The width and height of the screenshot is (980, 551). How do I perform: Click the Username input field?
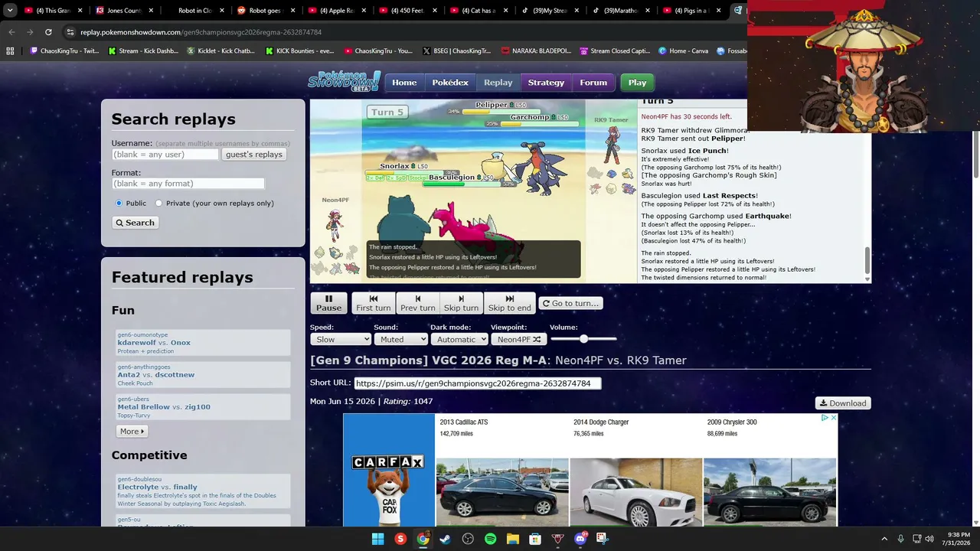(x=165, y=155)
